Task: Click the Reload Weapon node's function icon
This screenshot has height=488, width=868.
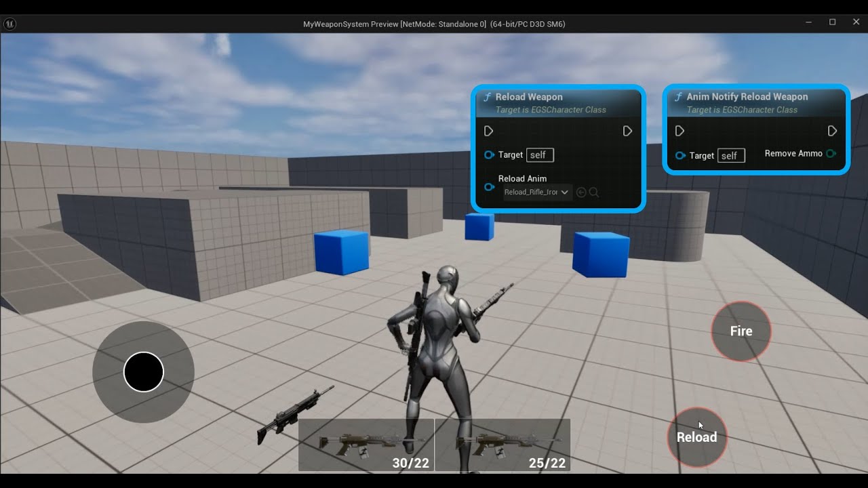Action: point(487,97)
